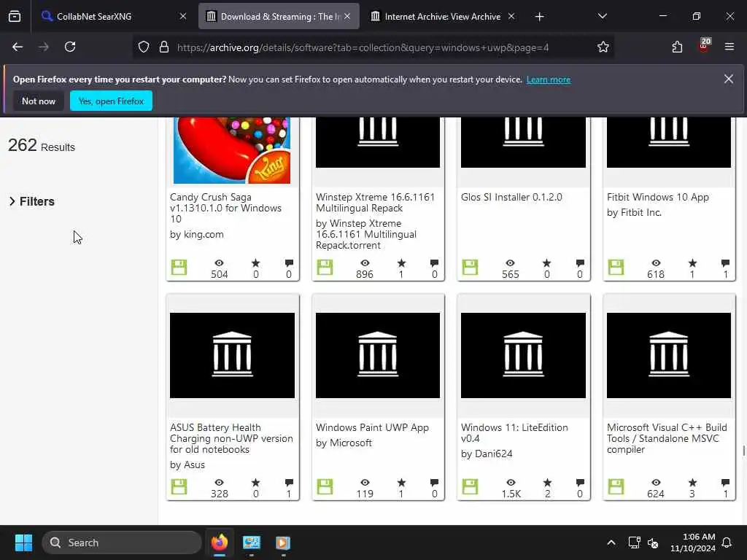Screen dimensions: 747x560
Task: Click Windows Paint UWP App thumbnail image
Action: pyautogui.click(x=378, y=355)
